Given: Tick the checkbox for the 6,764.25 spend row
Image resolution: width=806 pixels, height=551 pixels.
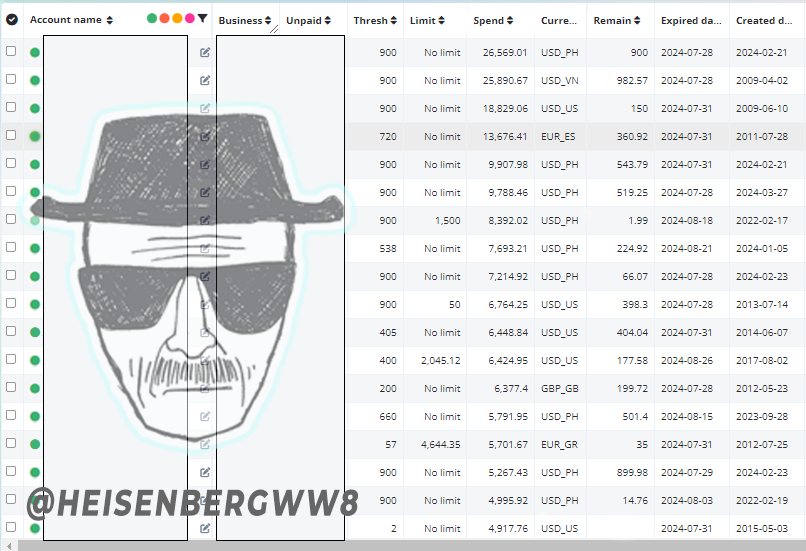Looking at the screenshot, I should [x=11, y=303].
